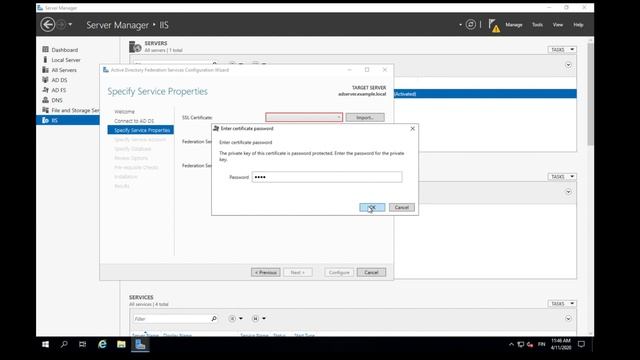Click the taskbar clock
The height and width of the screenshot is (360, 640).
point(561,344)
